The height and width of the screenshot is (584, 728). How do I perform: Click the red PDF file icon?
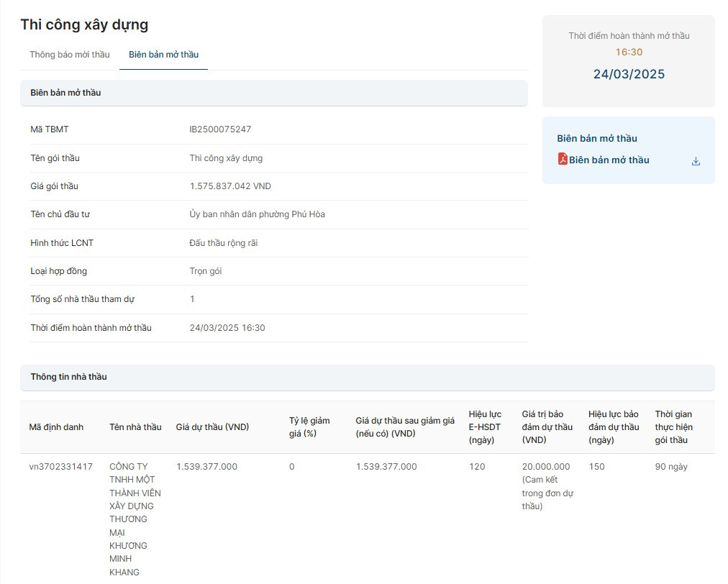[563, 159]
